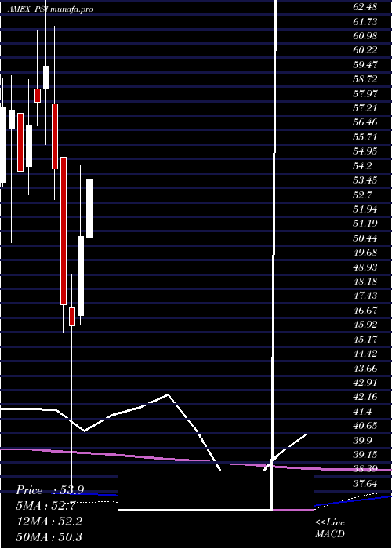Select the 42.91 price axis label
392x549 pixels.
point(365,383)
